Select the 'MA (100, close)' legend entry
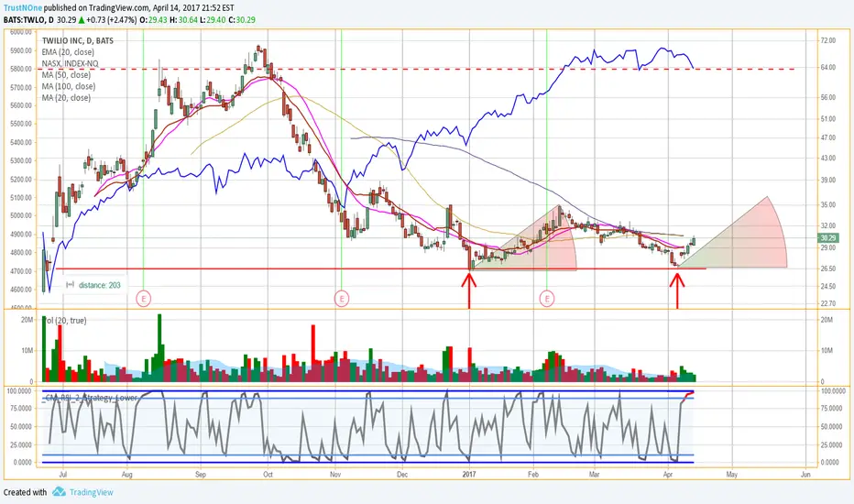This screenshot has width=854, height=504. pyautogui.click(x=68, y=87)
